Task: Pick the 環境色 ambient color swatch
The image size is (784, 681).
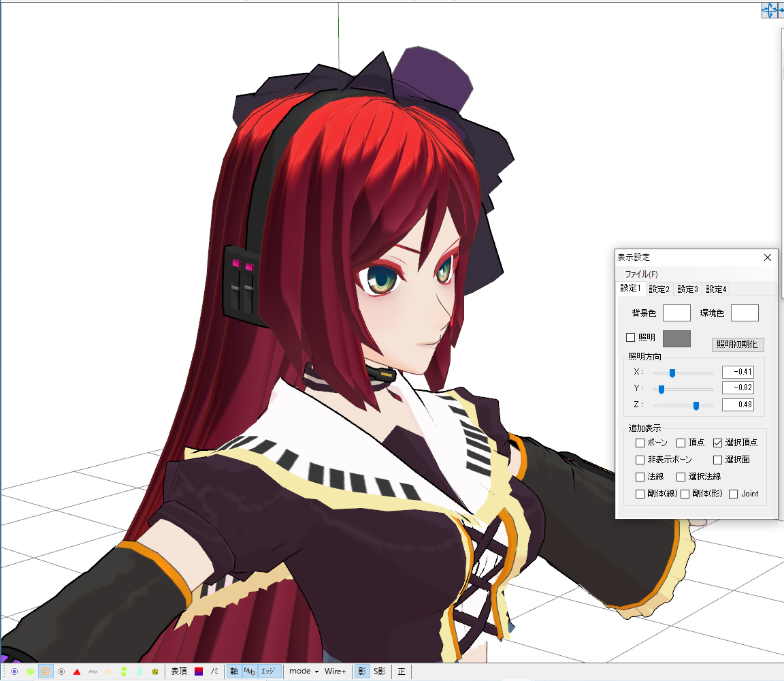Action: click(745, 313)
